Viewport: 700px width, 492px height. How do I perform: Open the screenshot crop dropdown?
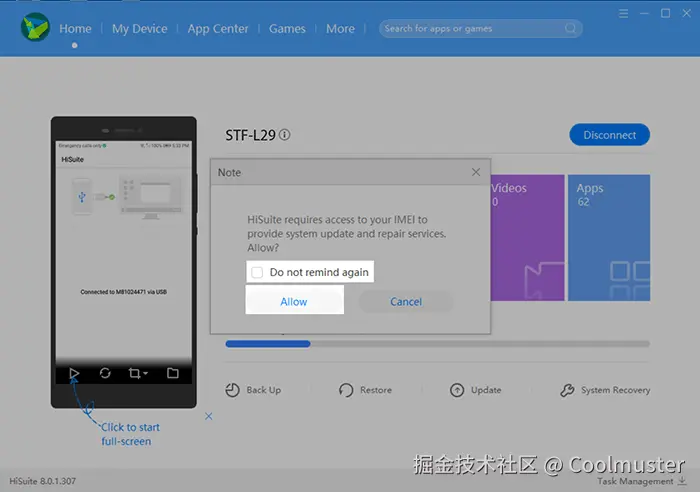tap(138, 373)
